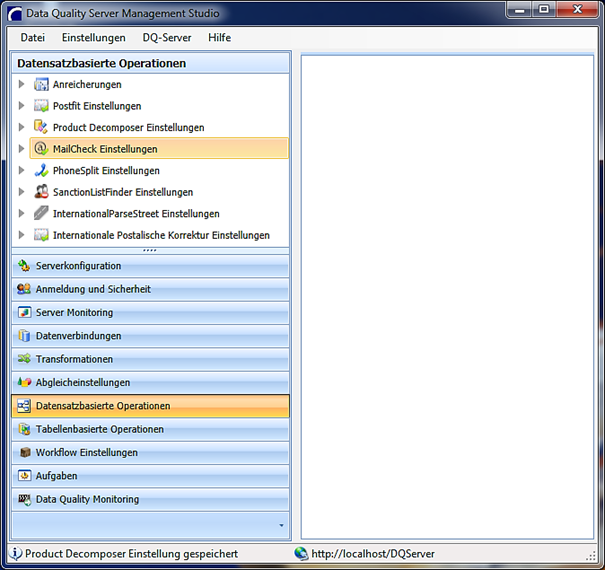Open the Datei menu
Screen dimensions: 605x570
coord(33,37)
